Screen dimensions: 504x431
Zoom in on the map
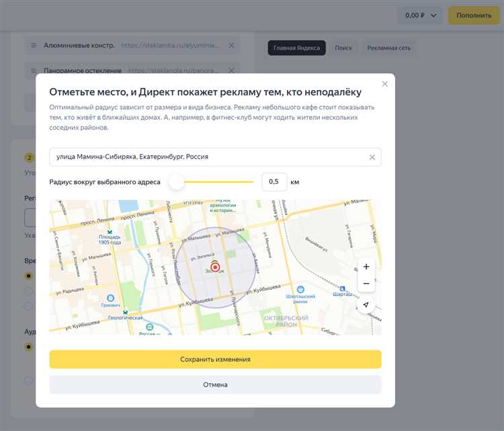coord(366,267)
